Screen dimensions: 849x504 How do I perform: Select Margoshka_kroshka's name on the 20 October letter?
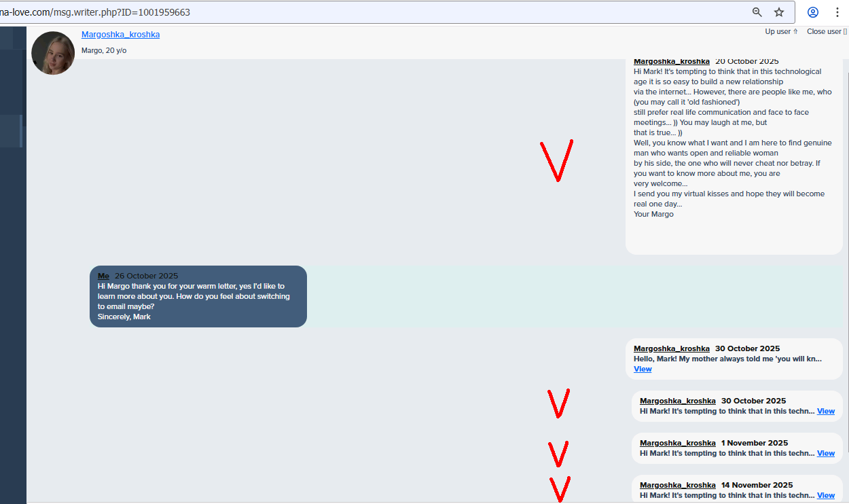tap(671, 61)
